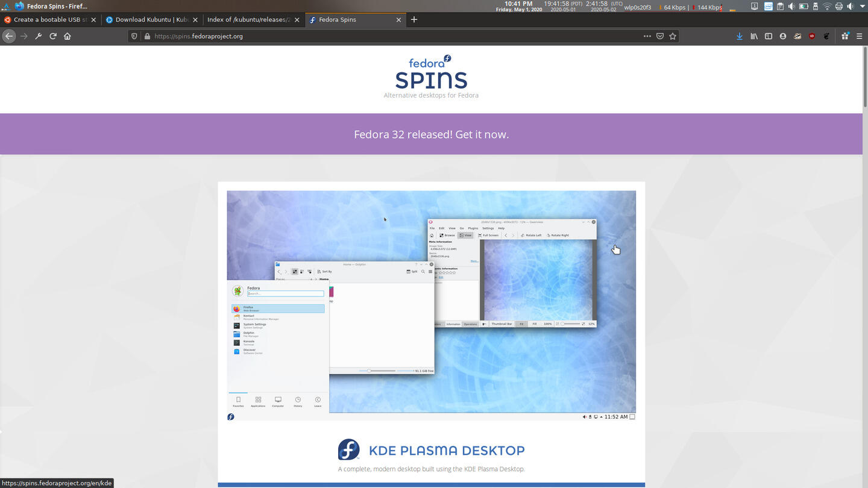
Task: Open printer tray icon
Action: coord(838,7)
